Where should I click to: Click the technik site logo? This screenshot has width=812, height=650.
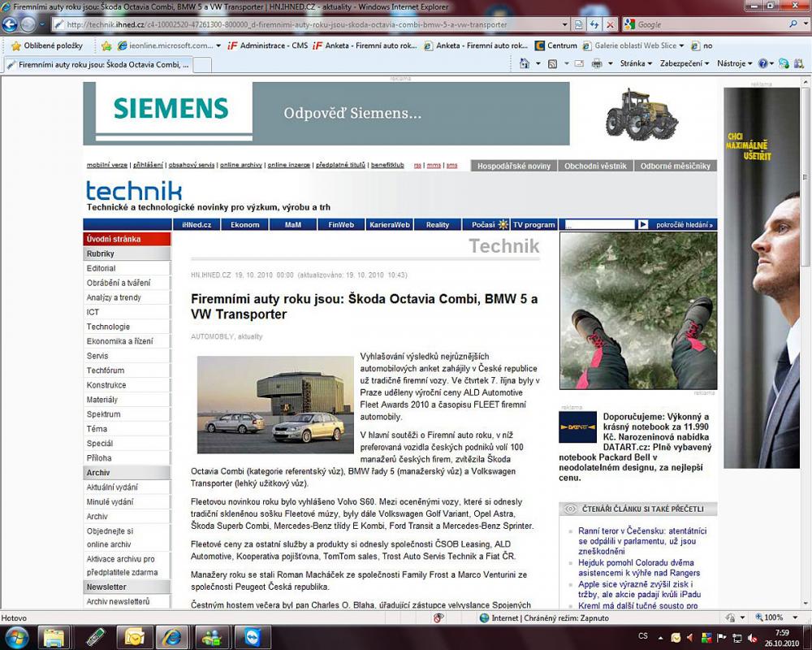coord(134,191)
